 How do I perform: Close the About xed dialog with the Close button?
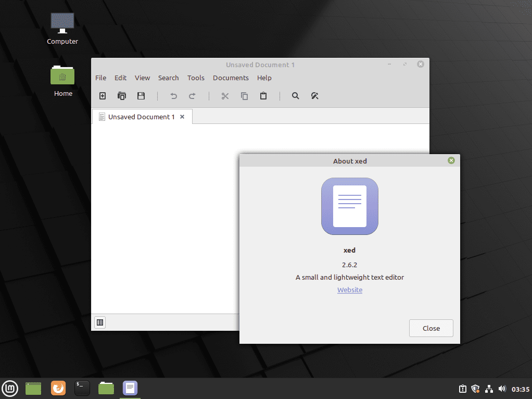[430, 328]
